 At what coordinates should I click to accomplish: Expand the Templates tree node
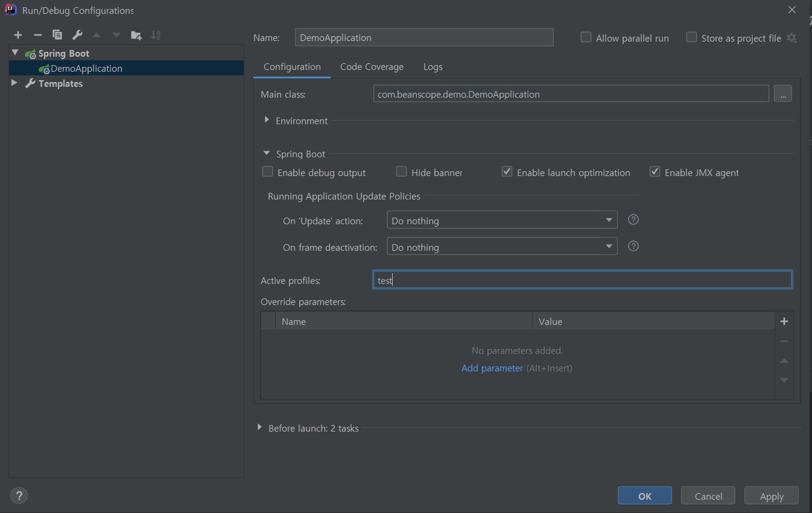click(x=15, y=83)
